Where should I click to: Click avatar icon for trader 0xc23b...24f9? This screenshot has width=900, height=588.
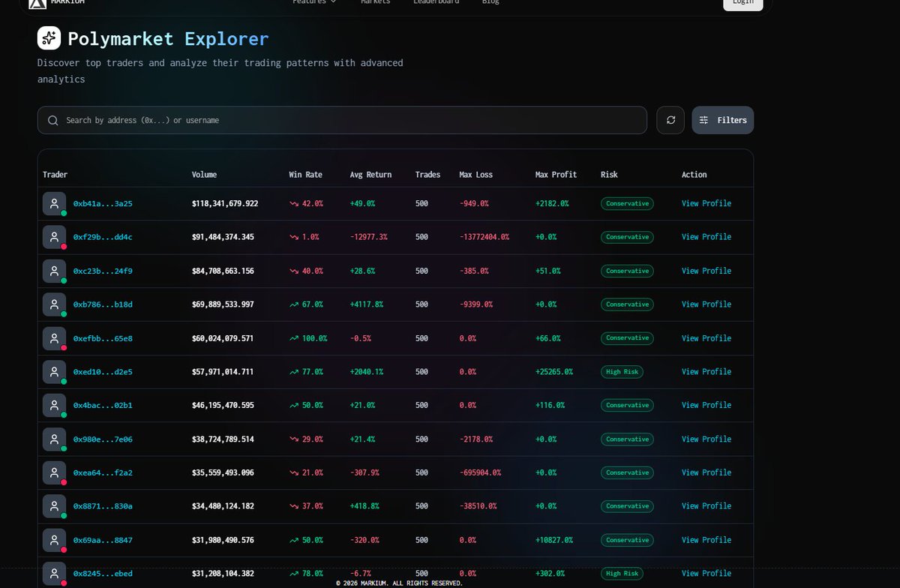[54, 271]
